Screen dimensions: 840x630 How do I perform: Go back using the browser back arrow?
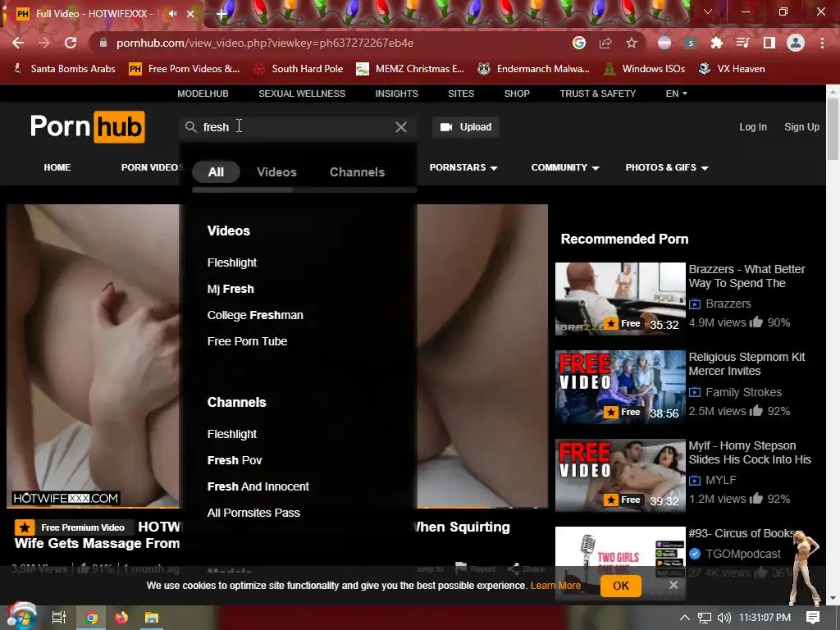point(18,43)
